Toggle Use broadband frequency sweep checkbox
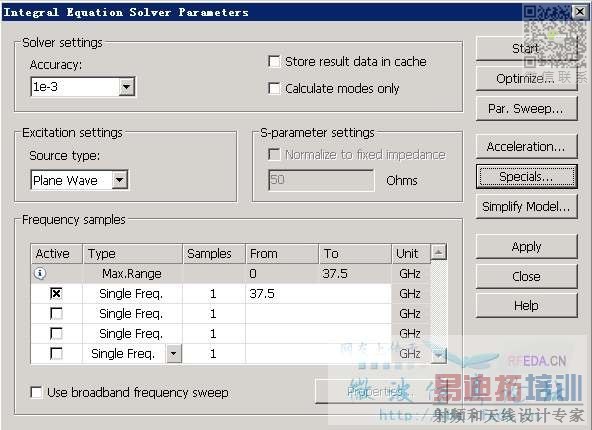Screen dimensions: 592x430 [36, 392]
